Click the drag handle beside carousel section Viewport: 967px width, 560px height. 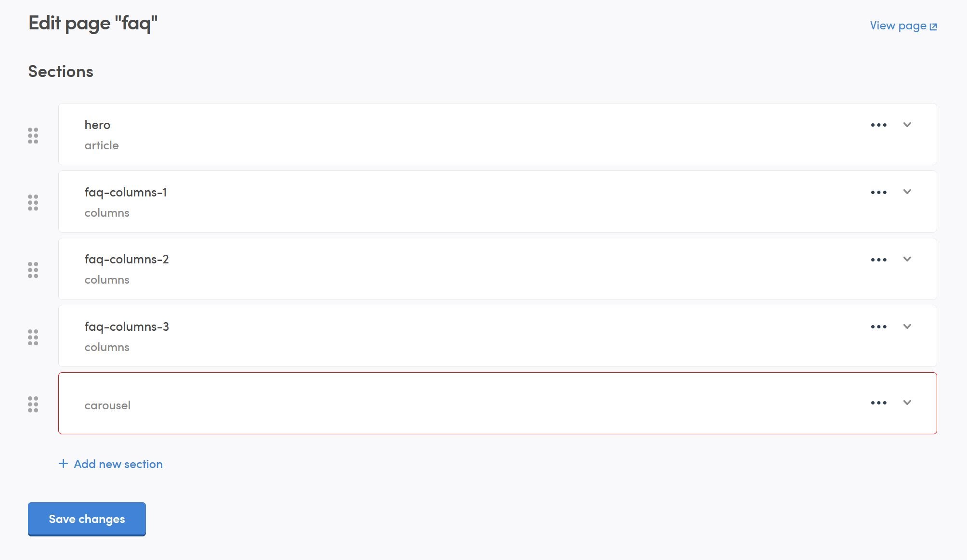coord(33,404)
